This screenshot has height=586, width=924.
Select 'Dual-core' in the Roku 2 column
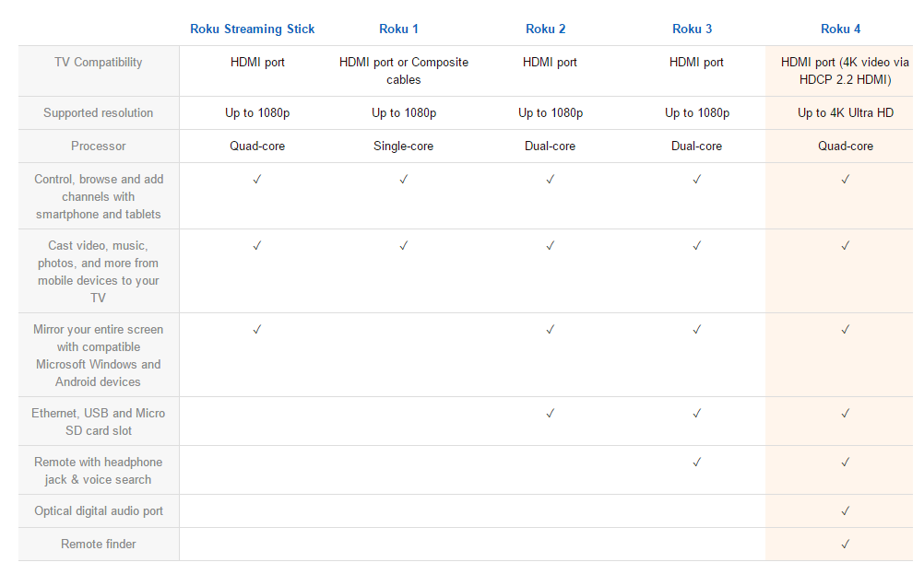click(x=550, y=146)
